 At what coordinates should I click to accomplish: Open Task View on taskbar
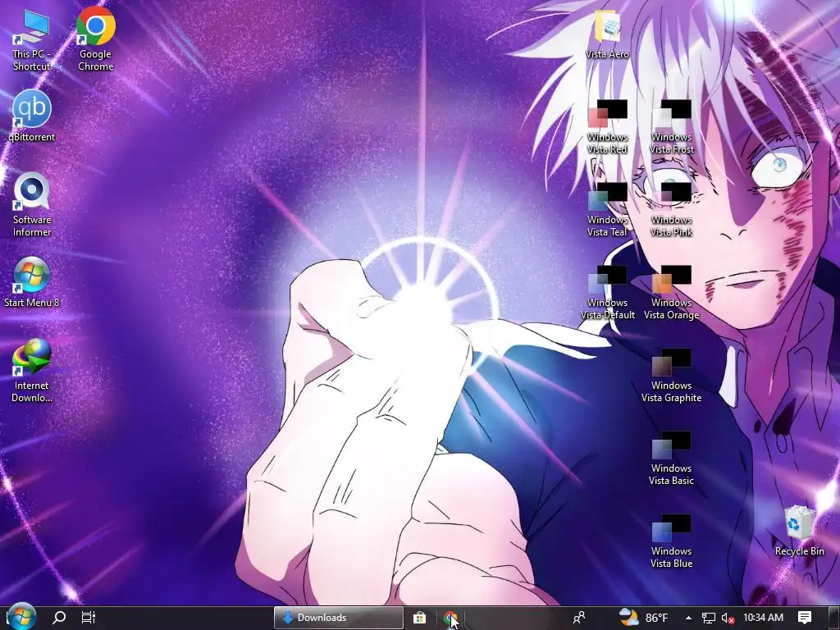[89, 618]
